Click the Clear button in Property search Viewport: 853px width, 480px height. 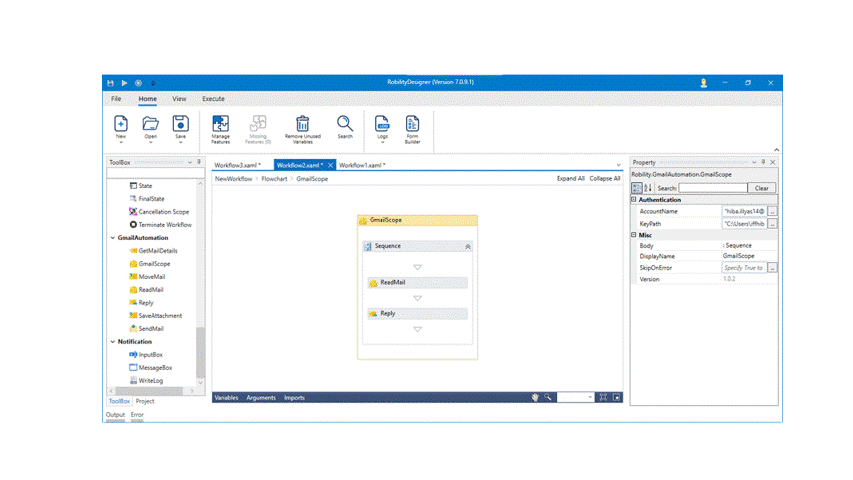761,188
